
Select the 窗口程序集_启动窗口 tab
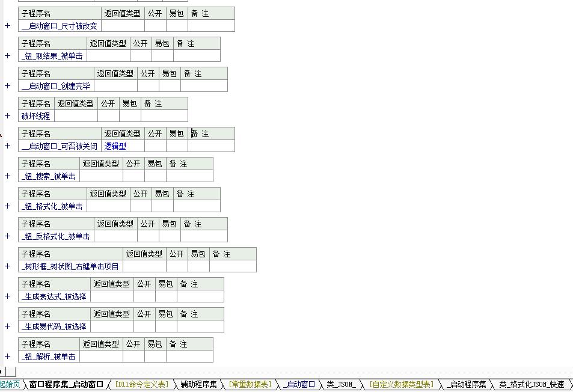point(66,384)
